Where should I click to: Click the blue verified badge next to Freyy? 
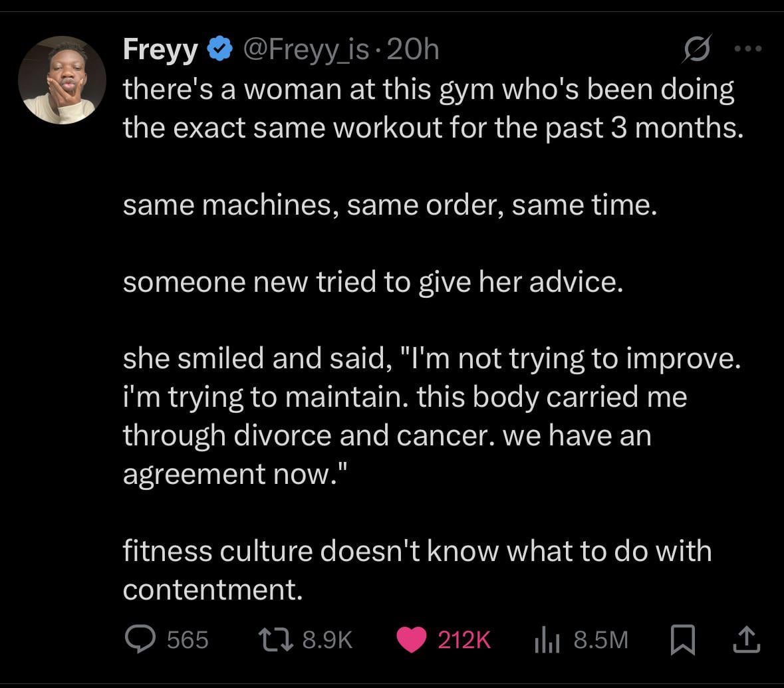pyautogui.click(x=219, y=49)
